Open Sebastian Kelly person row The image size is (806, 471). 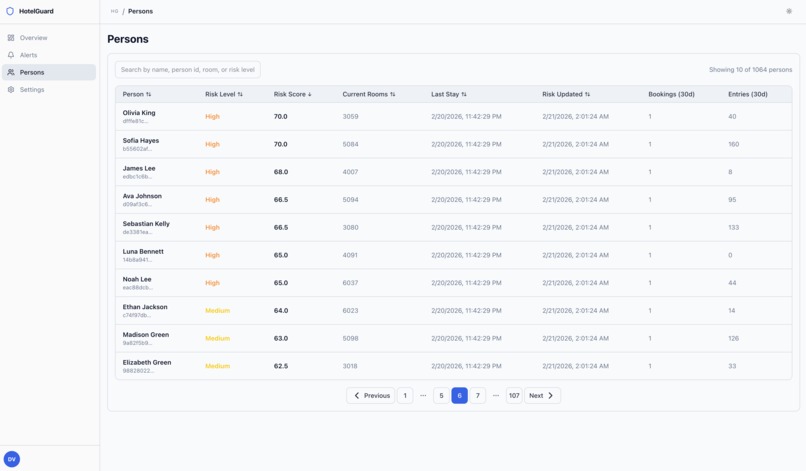coord(453,228)
